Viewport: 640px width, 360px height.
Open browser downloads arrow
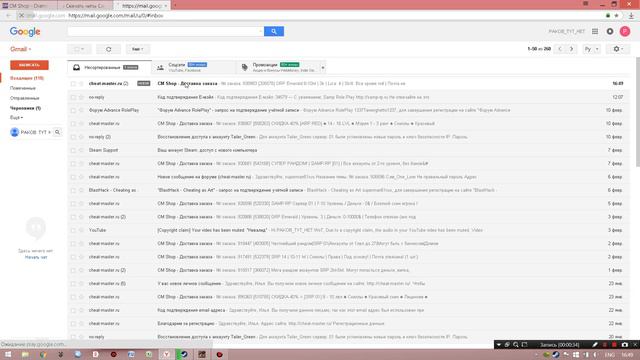click(x=631, y=16)
